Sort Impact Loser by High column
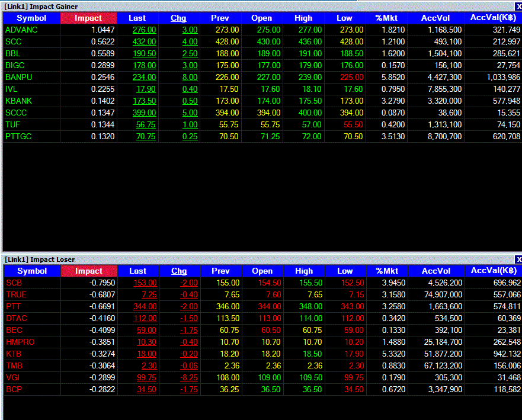 pos(304,271)
